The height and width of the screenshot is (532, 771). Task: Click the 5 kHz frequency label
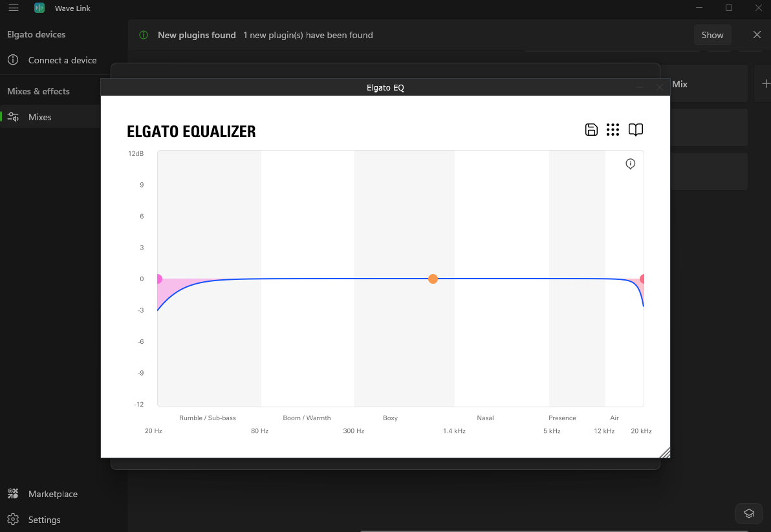(552, 431)
